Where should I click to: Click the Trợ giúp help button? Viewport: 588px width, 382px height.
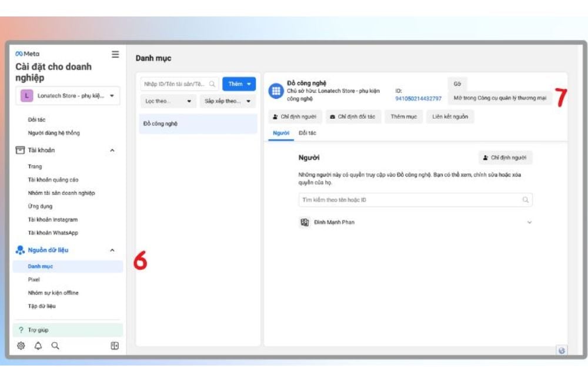68,330
